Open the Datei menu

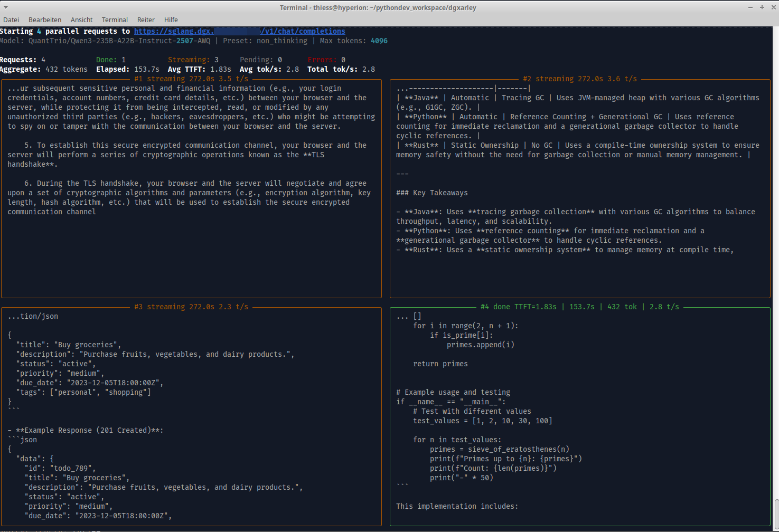pos(11,20)
